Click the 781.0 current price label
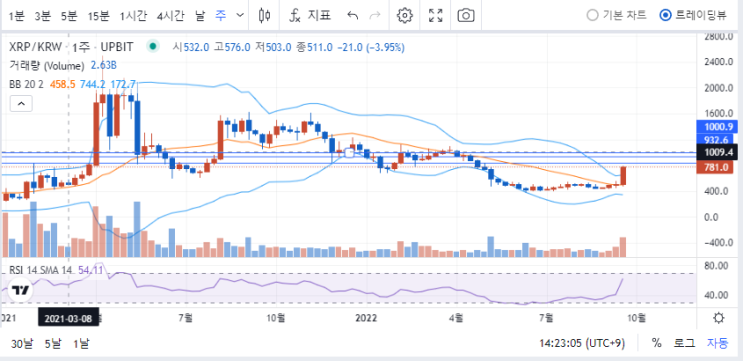Screen dimensions: 743x361 tap(715, 167)
